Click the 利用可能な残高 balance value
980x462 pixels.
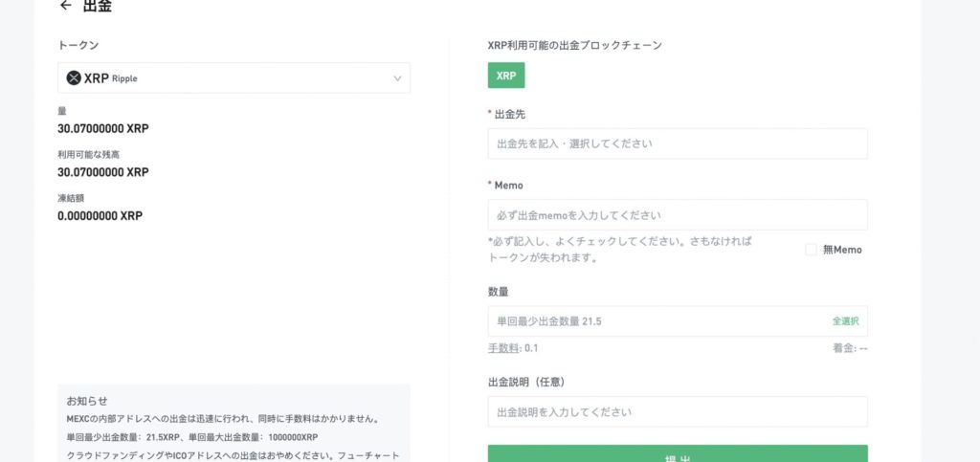pyautogui.click(x=103, y=172)
